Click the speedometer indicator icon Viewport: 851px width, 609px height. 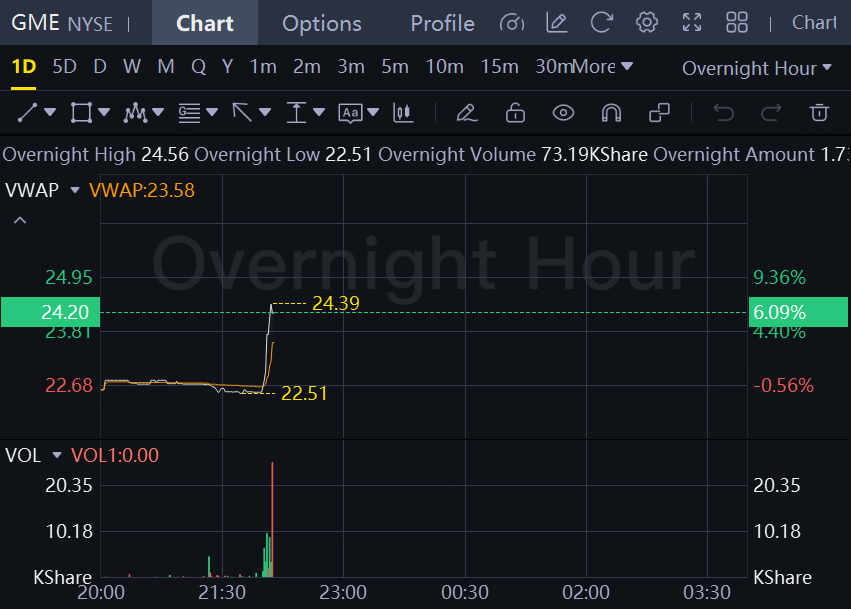pyautogui.click(x=512, y=23)
